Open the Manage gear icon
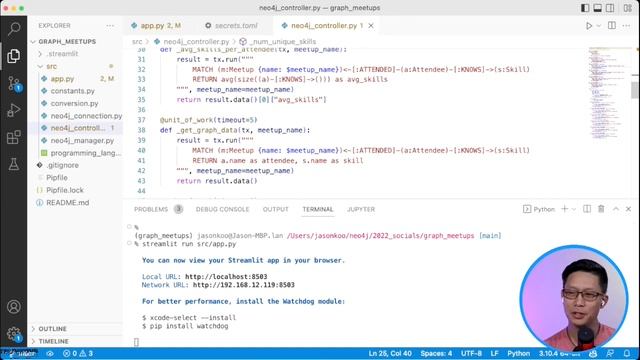The image size is (640, 360). tap(14, 333)
